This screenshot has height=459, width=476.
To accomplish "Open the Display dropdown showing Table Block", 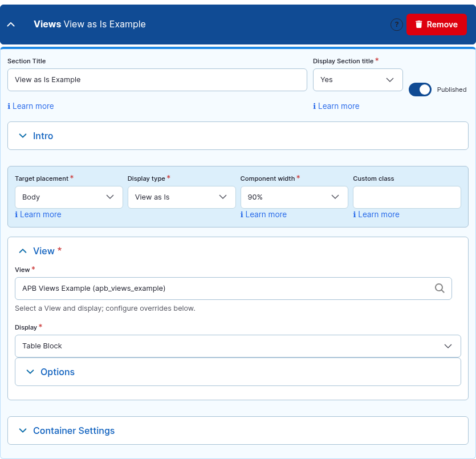I will pos(238,346).
